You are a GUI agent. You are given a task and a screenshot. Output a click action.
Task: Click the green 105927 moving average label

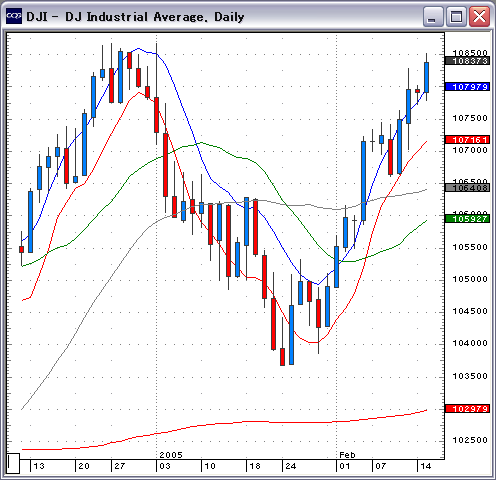click(468, 219)
